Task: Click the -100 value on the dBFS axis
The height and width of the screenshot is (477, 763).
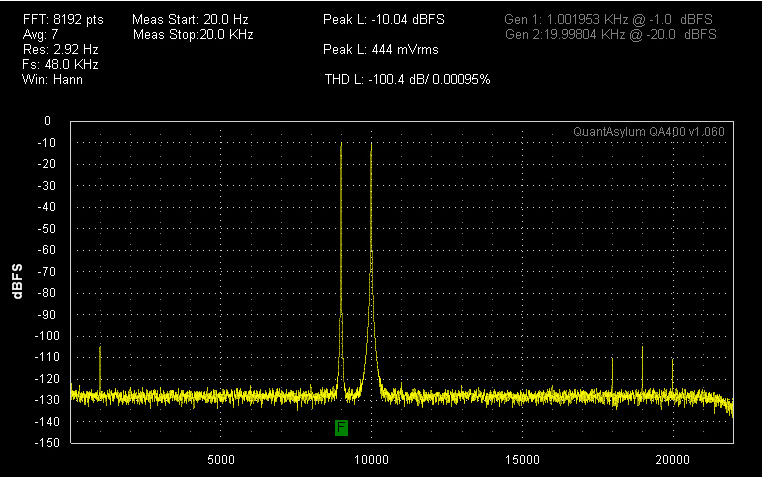Action: (x=47, y=336)
